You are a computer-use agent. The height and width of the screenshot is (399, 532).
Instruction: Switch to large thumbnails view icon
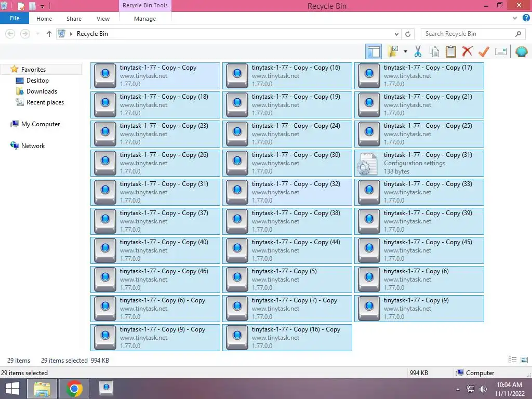coord(524,360)
